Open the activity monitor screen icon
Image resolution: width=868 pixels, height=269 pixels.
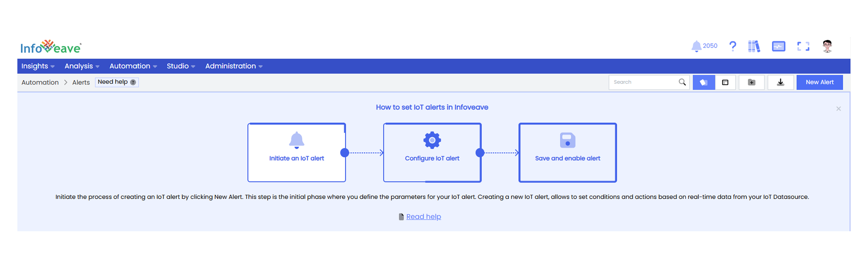point(779,46)
